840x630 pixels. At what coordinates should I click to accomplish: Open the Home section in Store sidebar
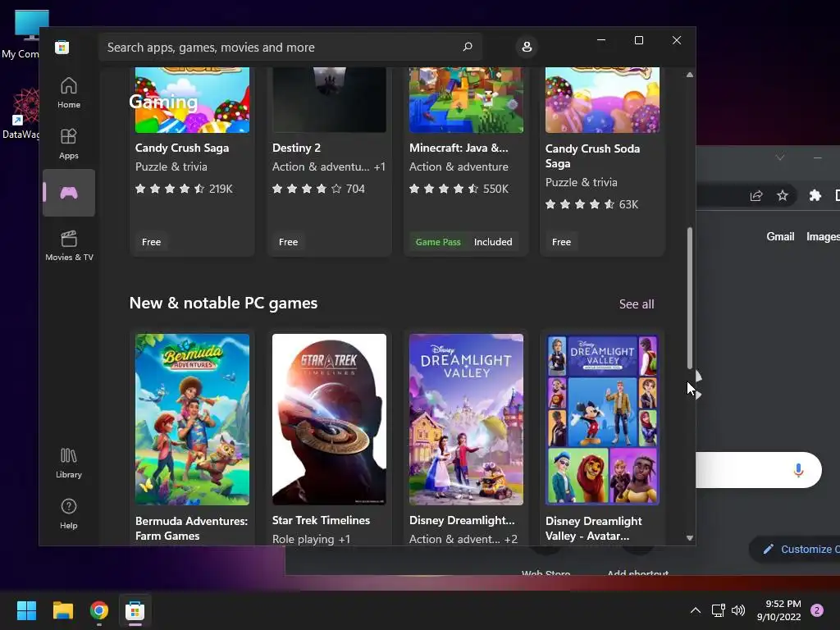(69, 93)
